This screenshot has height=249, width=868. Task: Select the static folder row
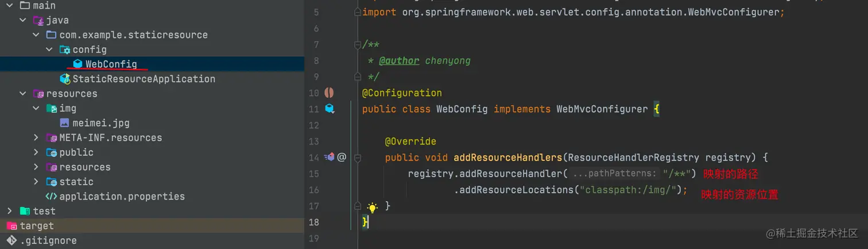click(152, 182)
